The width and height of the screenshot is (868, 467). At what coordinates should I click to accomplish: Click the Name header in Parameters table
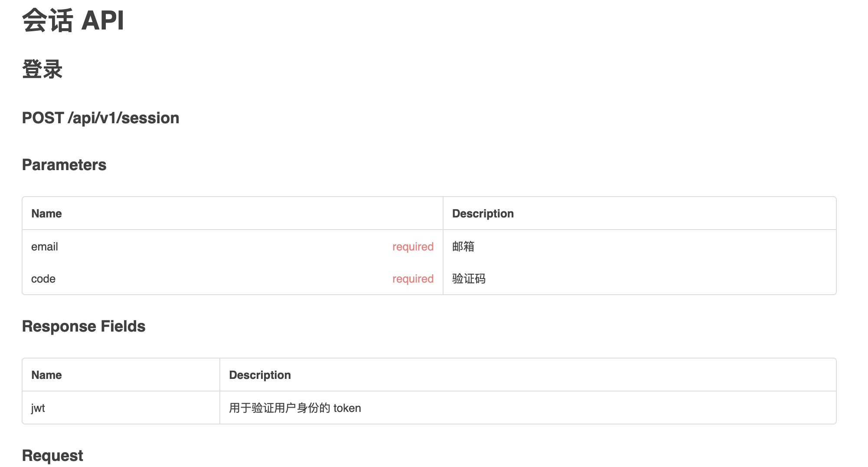coord(46,214)
